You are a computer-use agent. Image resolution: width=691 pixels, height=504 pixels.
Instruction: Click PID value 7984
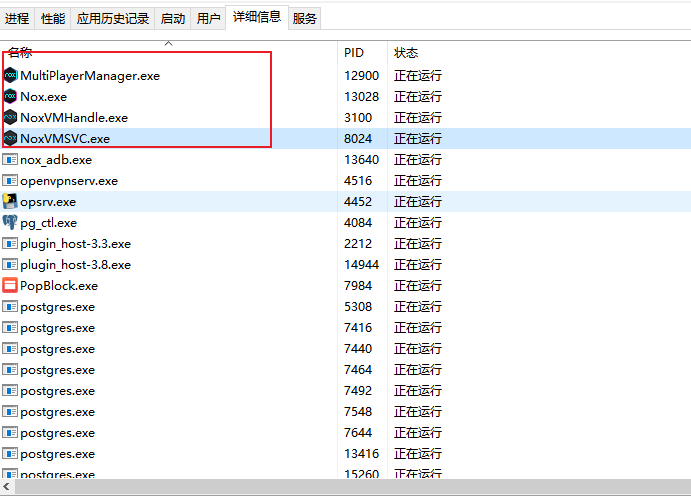pos(358,285)
